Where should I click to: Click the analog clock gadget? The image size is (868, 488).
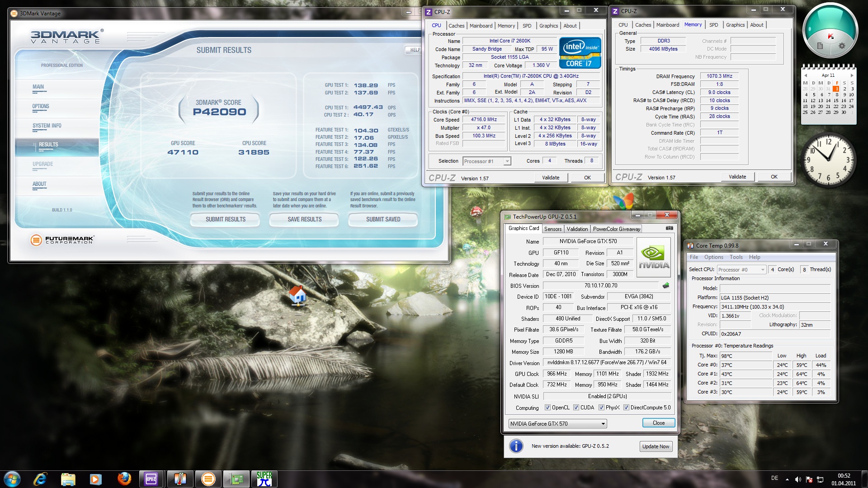[828, 160]
